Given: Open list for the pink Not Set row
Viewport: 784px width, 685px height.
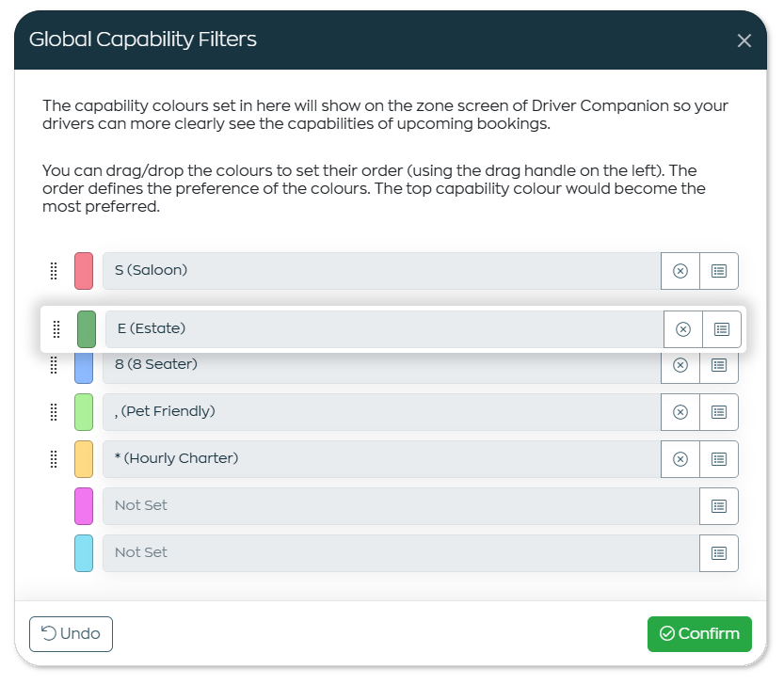Looking at the screenshot, I should pyautogui.click(x=719, y=506).
